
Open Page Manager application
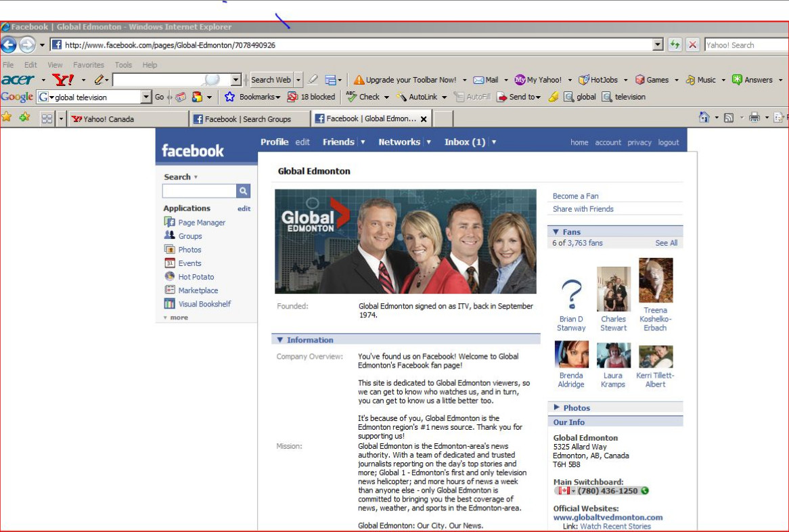point(201,223)
